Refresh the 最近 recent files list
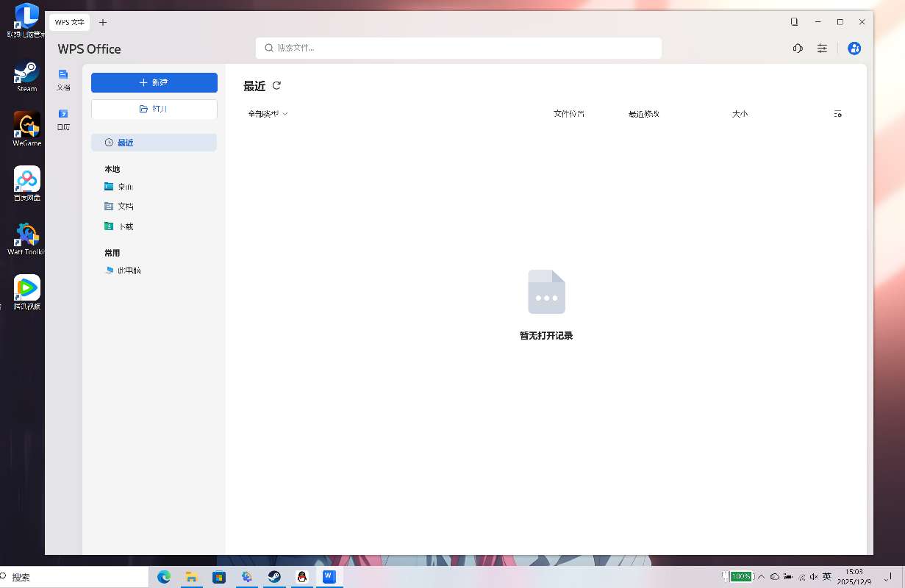Viewport: 905px width, 588px height. [x=276, y=86]
